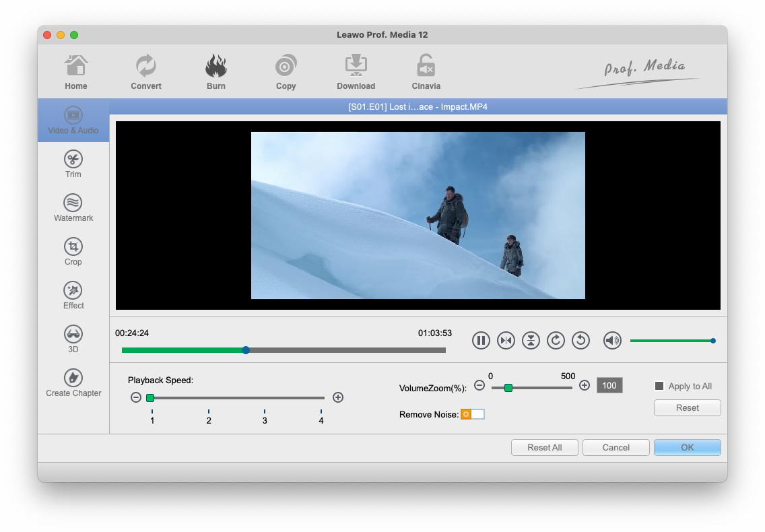This screenshot has width=765, height=532.
Task: Click the VolumeZoom maximum label 500
Action: click(x=568, y=376)
